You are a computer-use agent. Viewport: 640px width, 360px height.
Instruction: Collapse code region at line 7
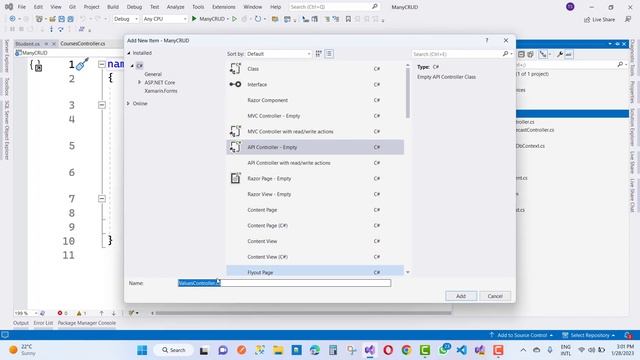tap(102, 198)
